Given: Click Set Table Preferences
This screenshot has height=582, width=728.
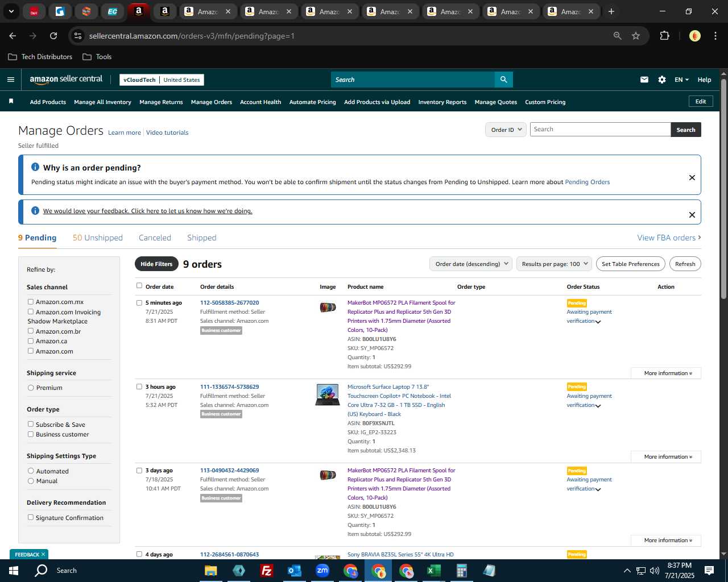Looking at the screenshot, I should pos(631,264).
